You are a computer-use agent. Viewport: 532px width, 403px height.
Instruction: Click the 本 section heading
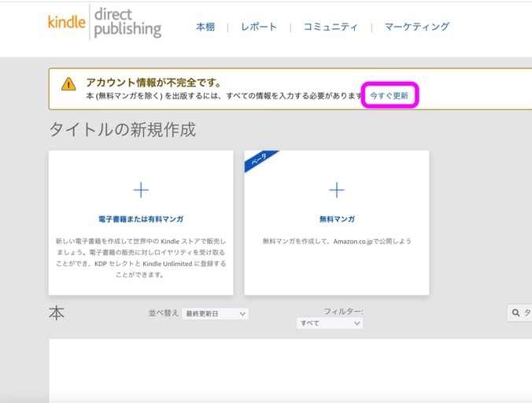(57, 312)
